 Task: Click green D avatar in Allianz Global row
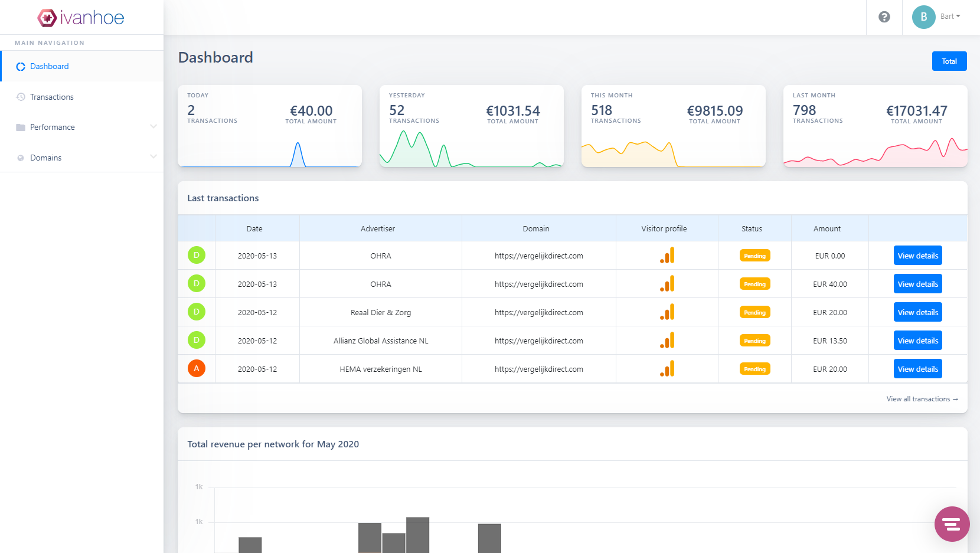click(x=197, y=341)
